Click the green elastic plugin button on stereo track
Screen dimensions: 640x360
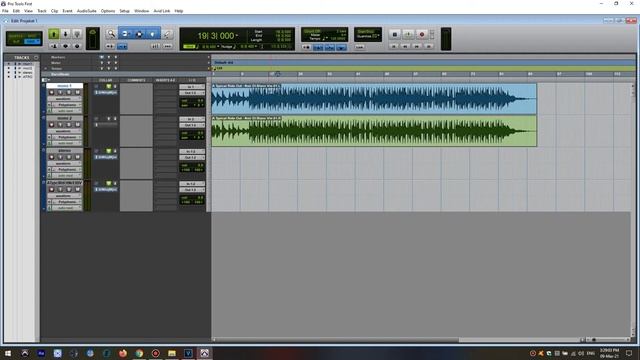point(109,151)
